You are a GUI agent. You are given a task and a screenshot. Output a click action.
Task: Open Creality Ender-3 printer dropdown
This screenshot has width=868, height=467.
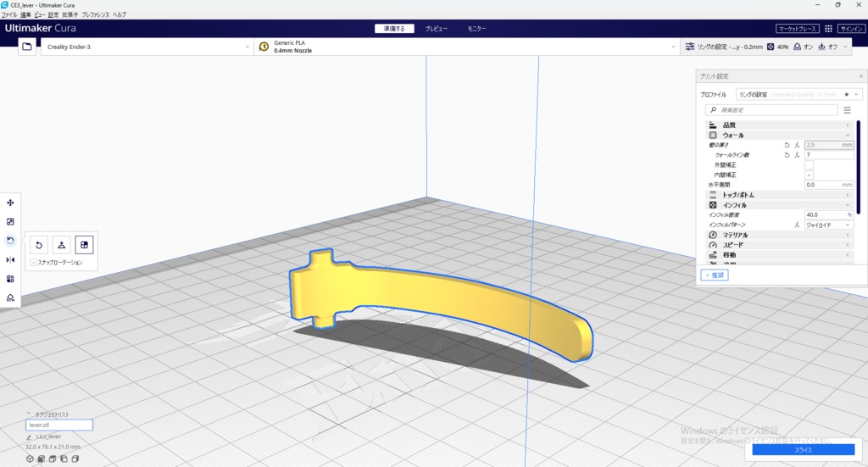pos(147,47)
